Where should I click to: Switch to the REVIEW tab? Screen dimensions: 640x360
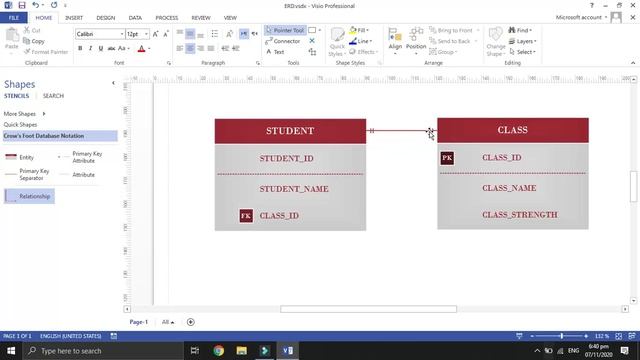pyautogui.click(x=201, y=18)
